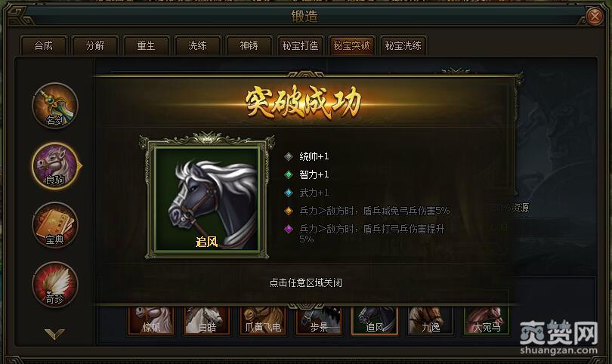Expand more categories with the down chevron
This screenshot has width=612, height=364.
click(54, 334)
